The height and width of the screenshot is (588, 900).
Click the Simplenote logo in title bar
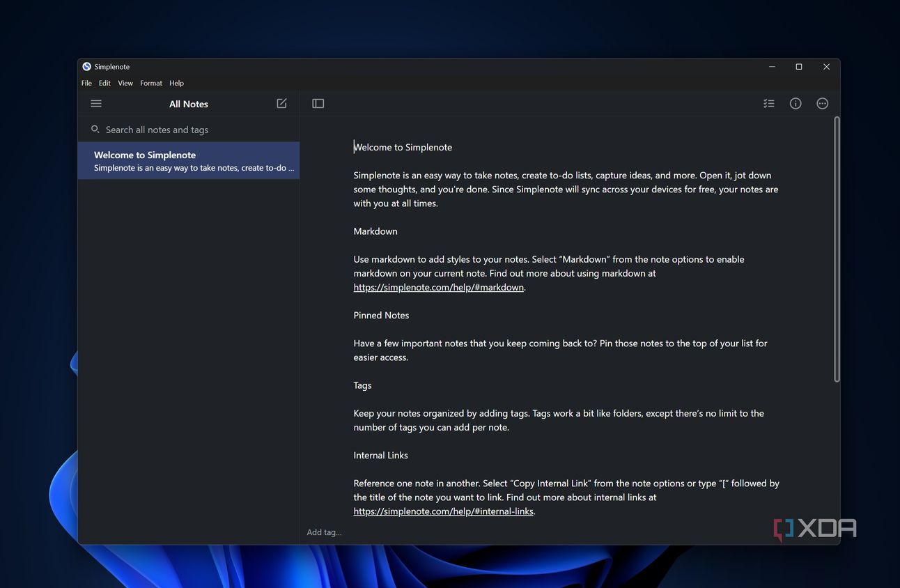(86, 67)
